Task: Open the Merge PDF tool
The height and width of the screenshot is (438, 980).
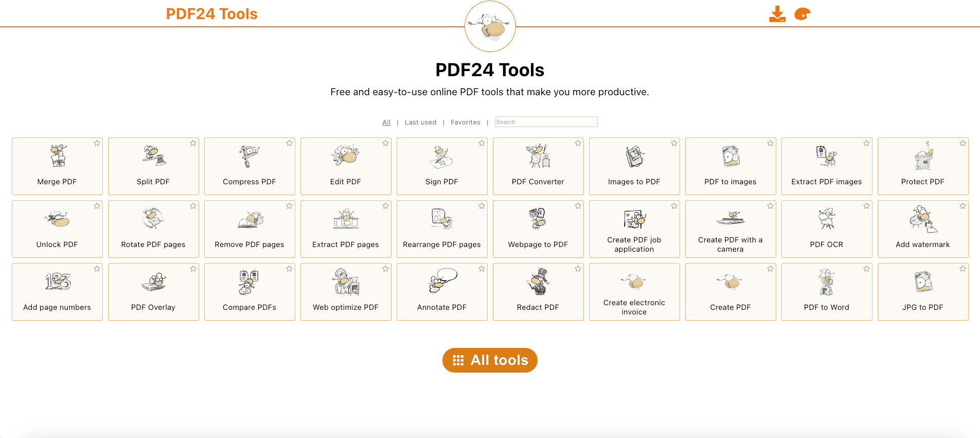Action: point(57,166)
